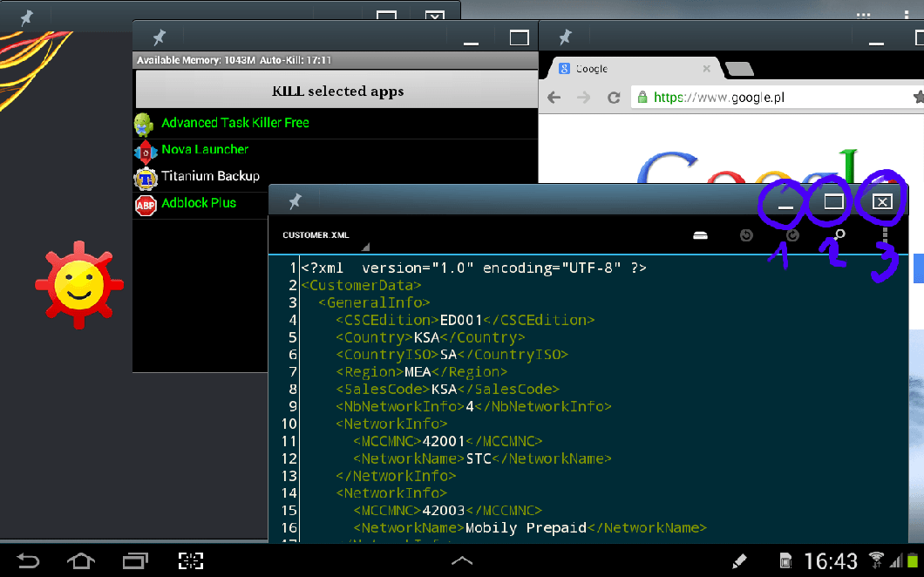Reload the page in Chrome
Image resolution: width=924 pixels, height=577 pixels.
(x=614, y=98)
